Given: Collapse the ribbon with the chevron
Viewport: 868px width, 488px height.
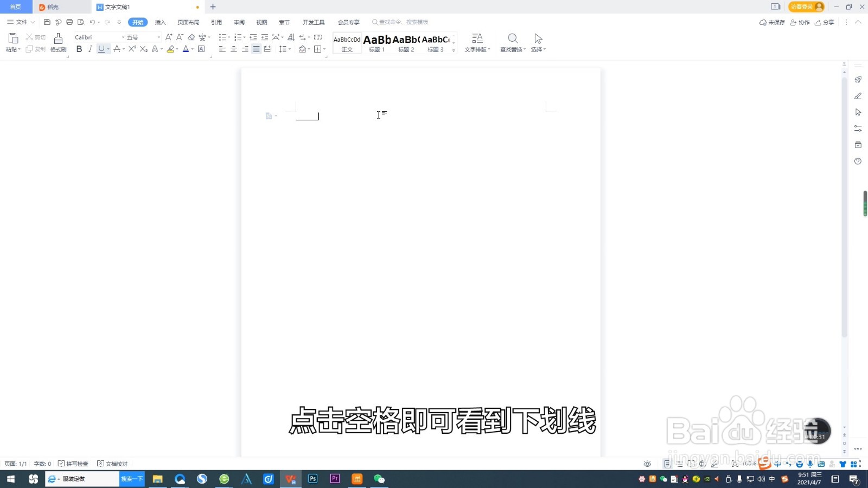Looking at the screenshot, I should click(858, 22).
